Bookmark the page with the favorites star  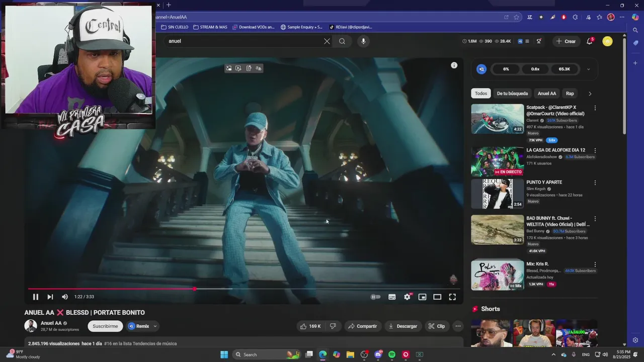(x=516, y=17)
